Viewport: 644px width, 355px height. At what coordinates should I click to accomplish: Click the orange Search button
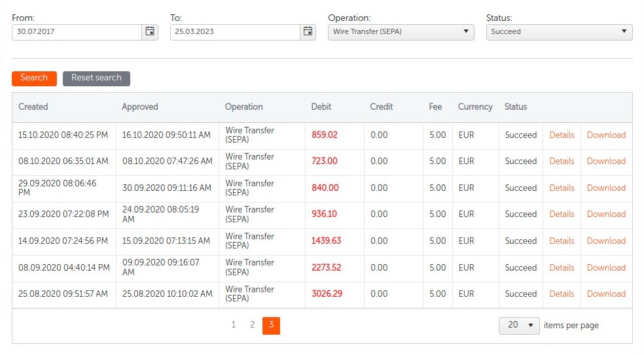[x=34, y=78]
